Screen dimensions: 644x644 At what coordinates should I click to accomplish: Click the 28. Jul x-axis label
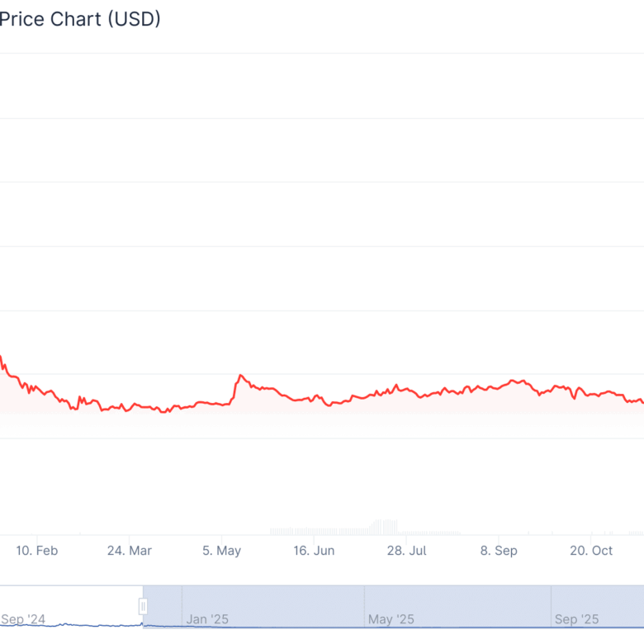[x=406, y=551]
